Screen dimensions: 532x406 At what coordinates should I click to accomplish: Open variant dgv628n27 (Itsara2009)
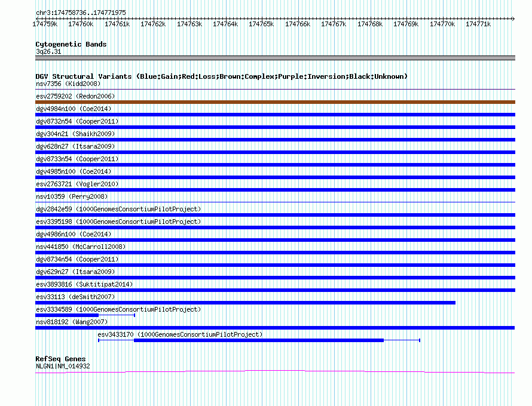(x=75, y=146)
